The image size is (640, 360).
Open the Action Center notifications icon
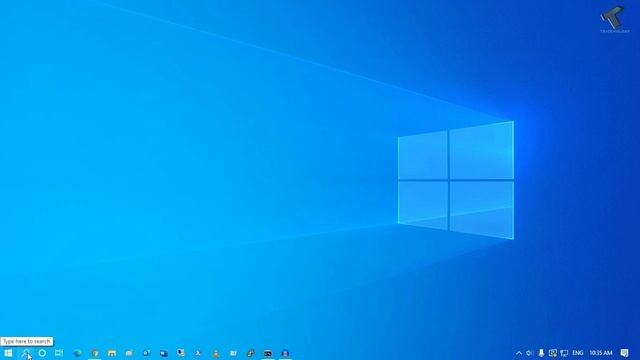coord(624,353)
